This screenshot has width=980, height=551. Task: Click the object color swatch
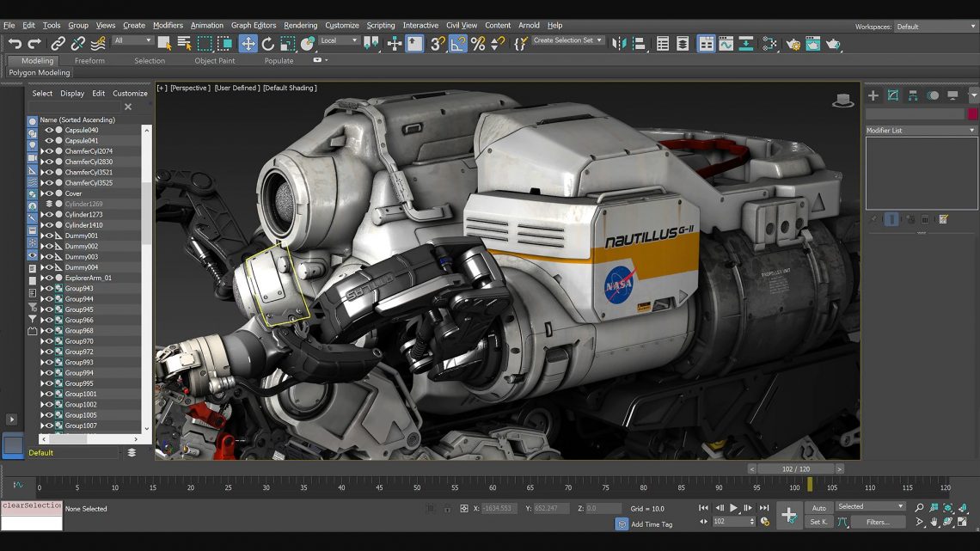[972, 114]
